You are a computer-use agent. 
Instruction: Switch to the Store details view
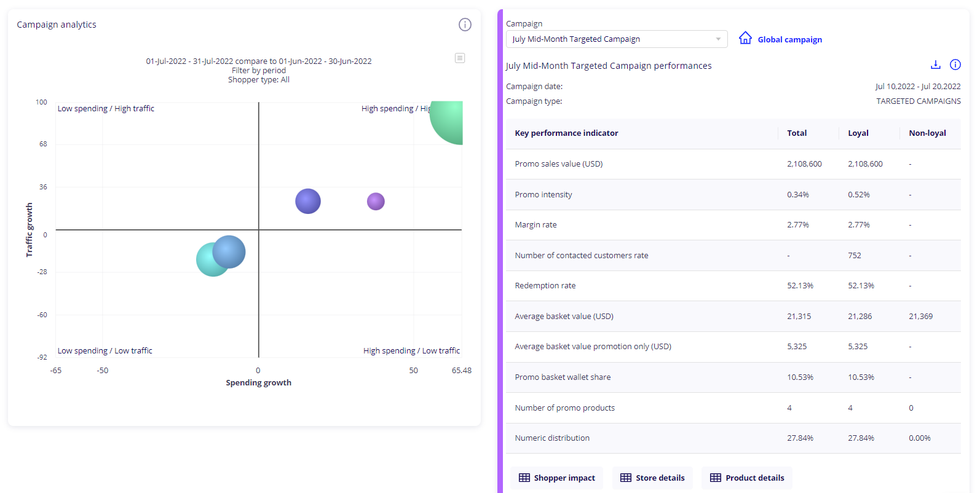pyautogui.click(x=652, y=478)
